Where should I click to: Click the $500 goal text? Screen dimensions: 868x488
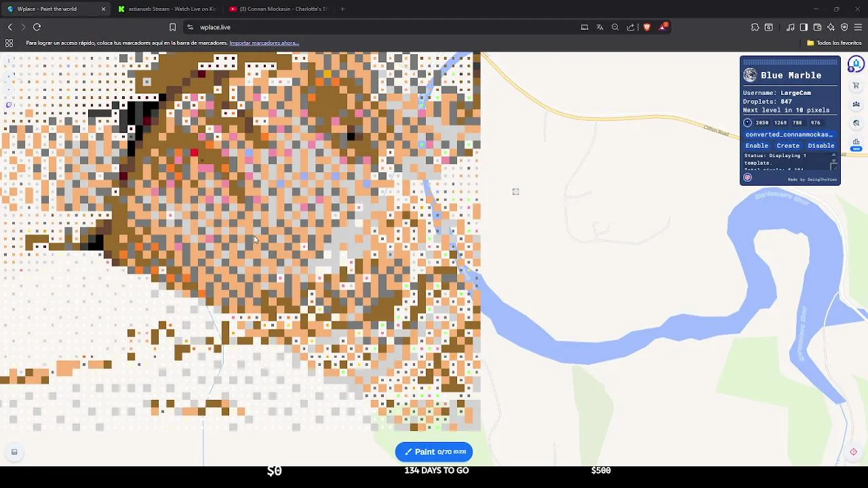point(601,470)
